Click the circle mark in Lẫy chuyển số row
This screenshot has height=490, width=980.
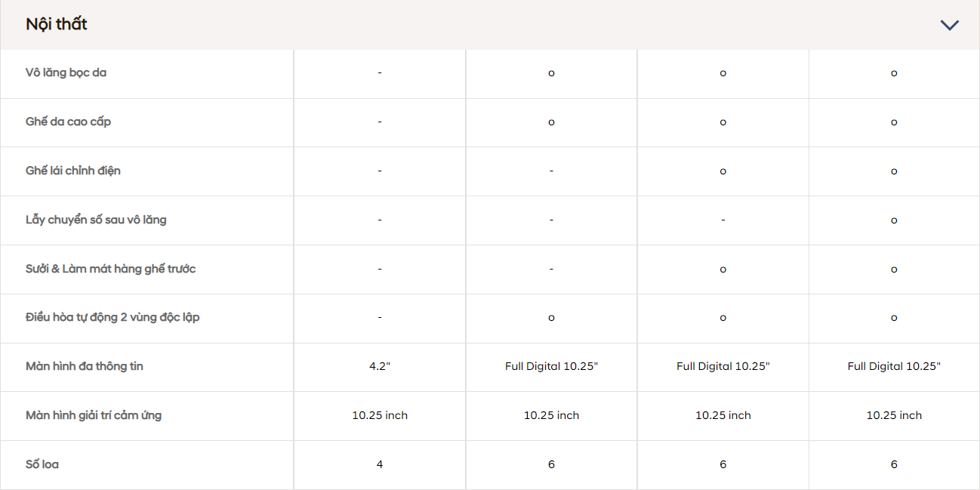(x=894, y=220)
